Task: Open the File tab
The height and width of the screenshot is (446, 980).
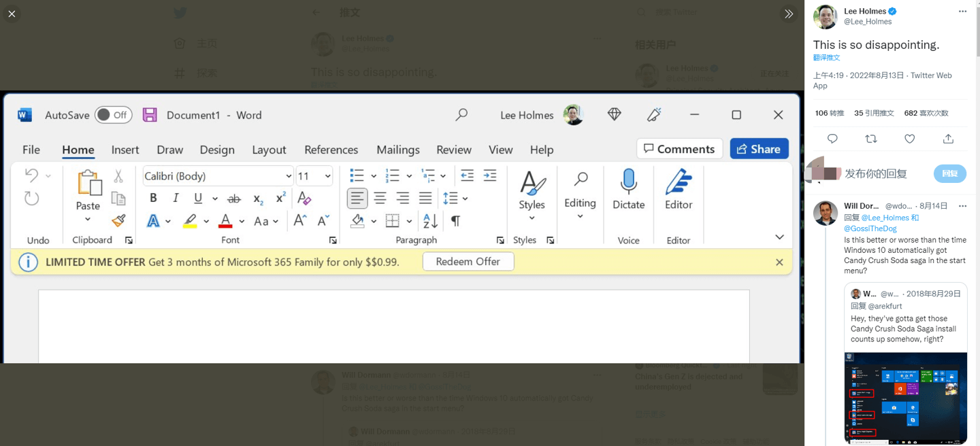Action: (x=31, y=150)
